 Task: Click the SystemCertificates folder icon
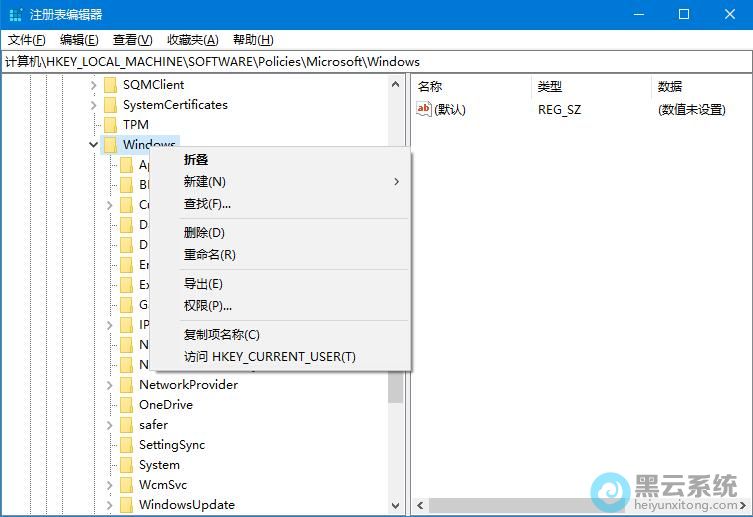tap(110, 105)
